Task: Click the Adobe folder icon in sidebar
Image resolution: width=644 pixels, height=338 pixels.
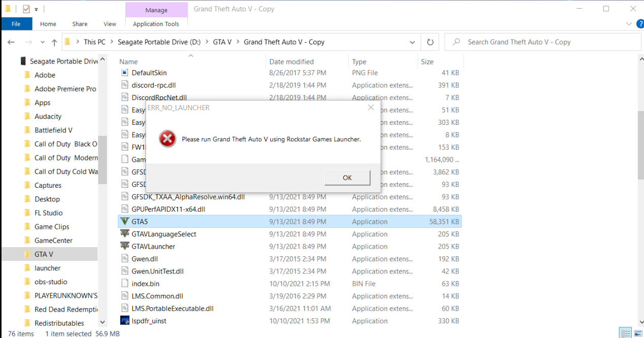Action: point(27,75)
